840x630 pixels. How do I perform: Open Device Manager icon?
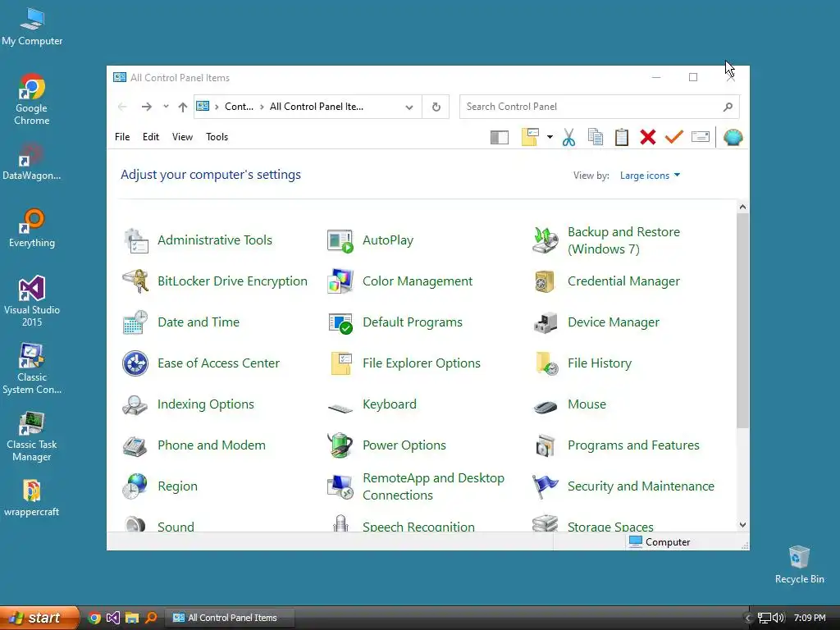546,322
